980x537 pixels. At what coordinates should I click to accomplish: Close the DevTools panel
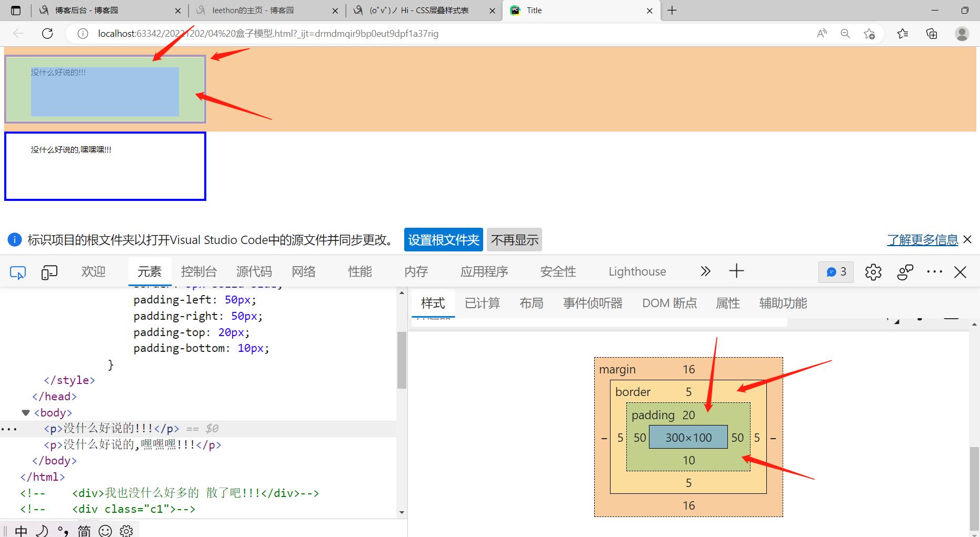(960, 272)
